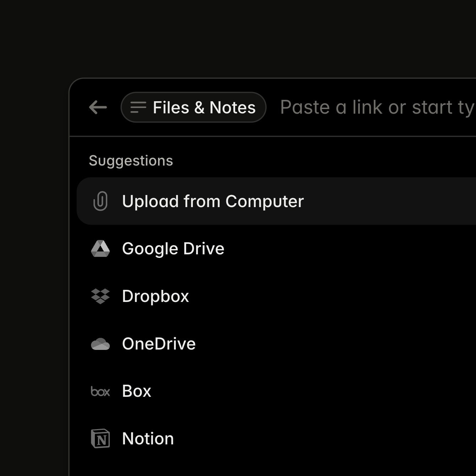Click the paperclip upload icon

pyautogui.click(x=101, y=201)
